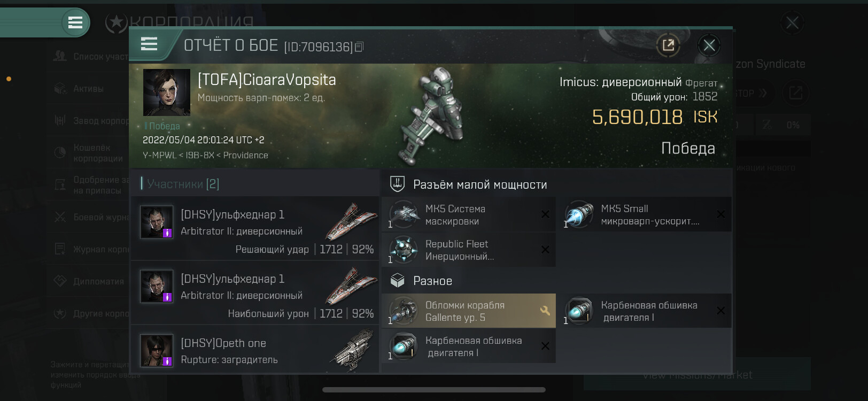
Task: Open the top damage Arbitrator II participant row
Action: click(255, 292)
